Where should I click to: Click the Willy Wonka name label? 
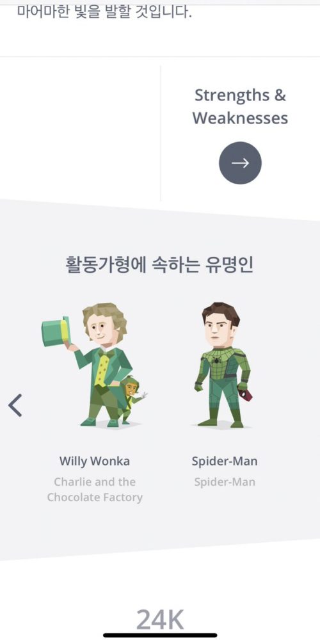coord(95,461)
